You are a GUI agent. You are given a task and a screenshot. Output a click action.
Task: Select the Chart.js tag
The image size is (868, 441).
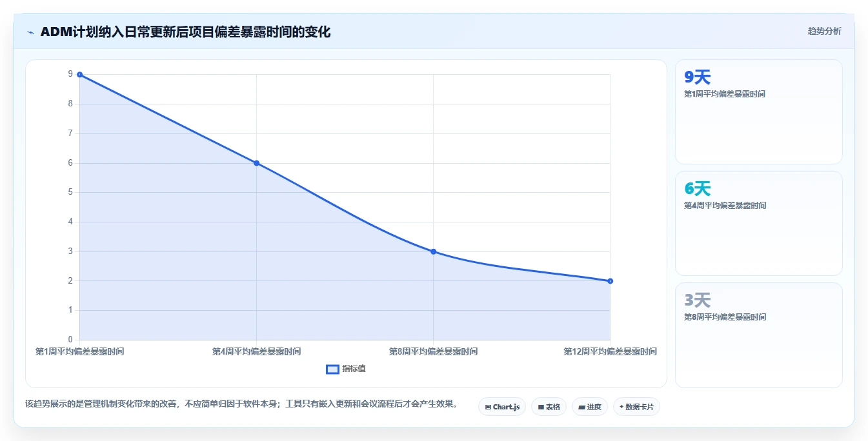(x=502, y=407)
